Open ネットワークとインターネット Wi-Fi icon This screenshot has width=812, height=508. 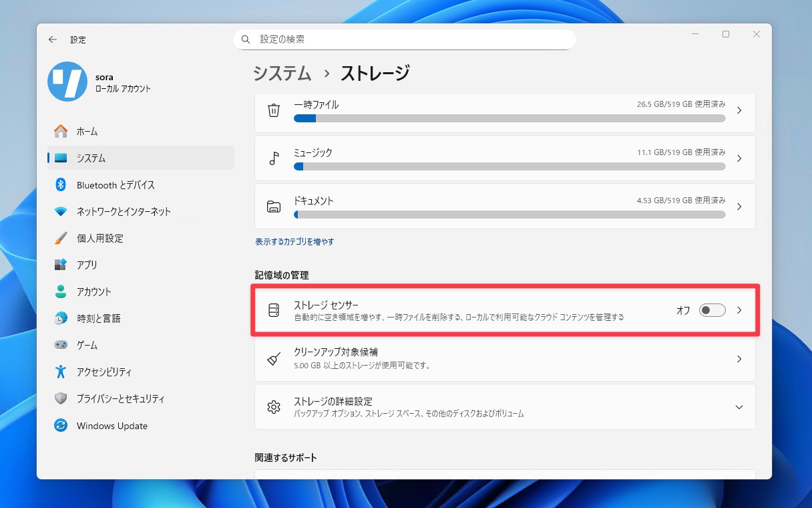click(x=61, y=211)
